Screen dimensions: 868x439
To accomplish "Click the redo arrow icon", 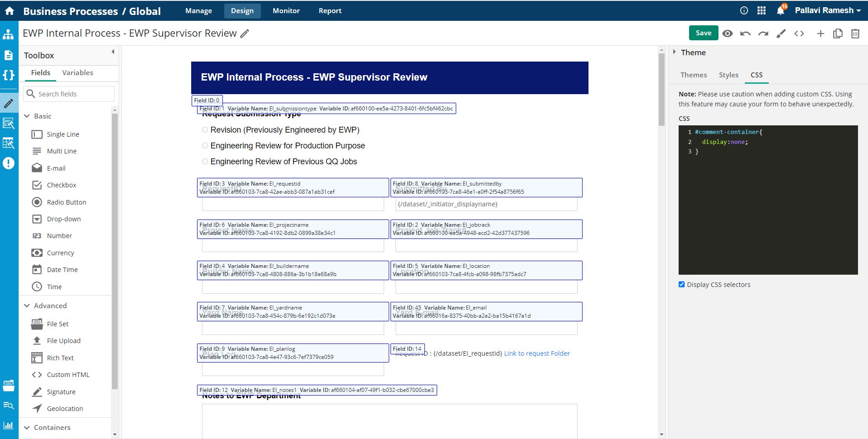I will click(x=763, y=33).
